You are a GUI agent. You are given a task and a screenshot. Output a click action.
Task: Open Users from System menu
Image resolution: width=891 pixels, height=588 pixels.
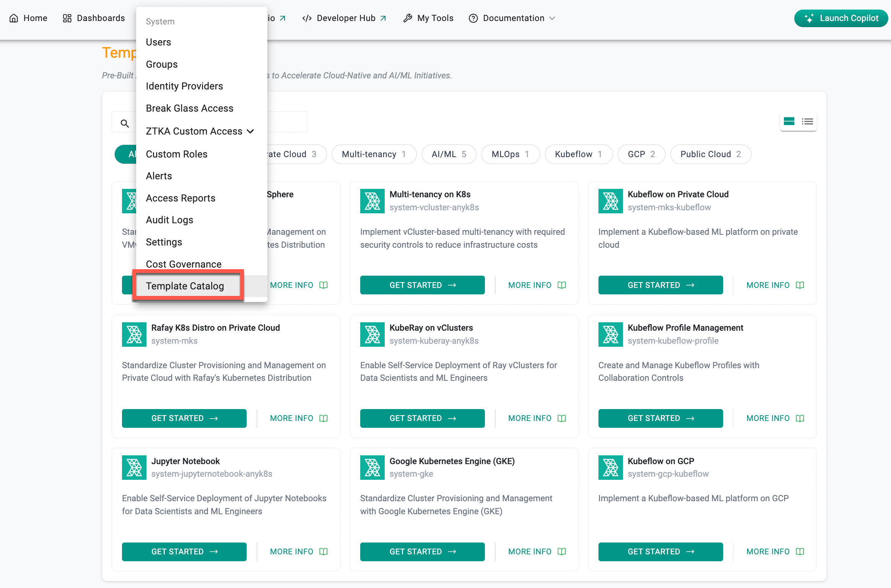[x=202, y=42]
